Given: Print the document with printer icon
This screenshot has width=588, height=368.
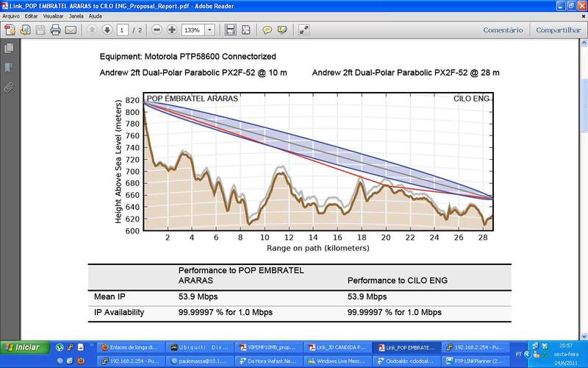Looking at the screenshot, I should [x=56, y=30].
